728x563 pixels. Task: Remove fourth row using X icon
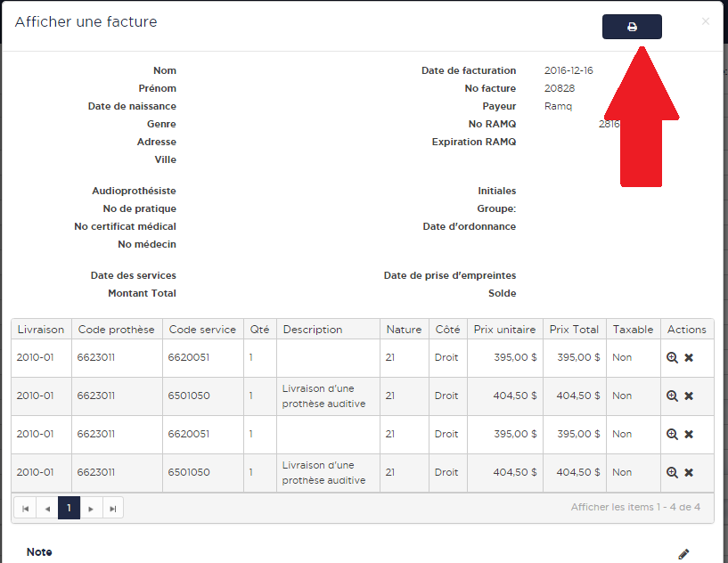tap(689, 472)
